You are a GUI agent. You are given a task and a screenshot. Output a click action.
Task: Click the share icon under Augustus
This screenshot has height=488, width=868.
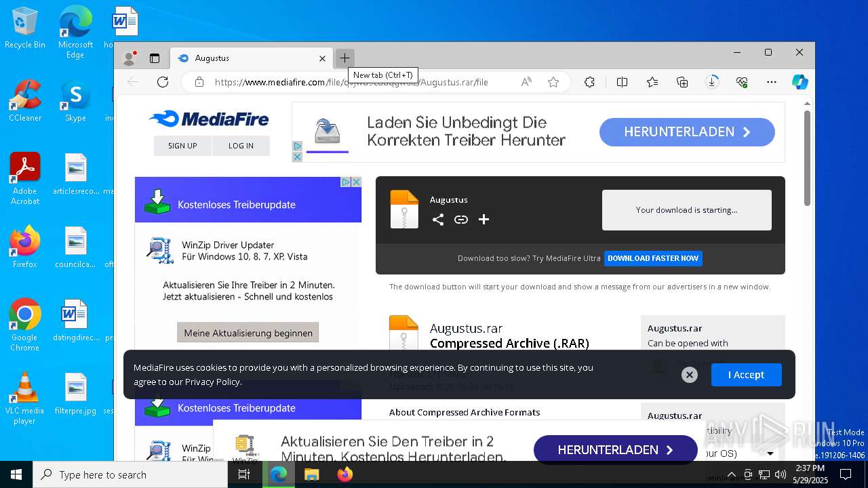(438, 220)
